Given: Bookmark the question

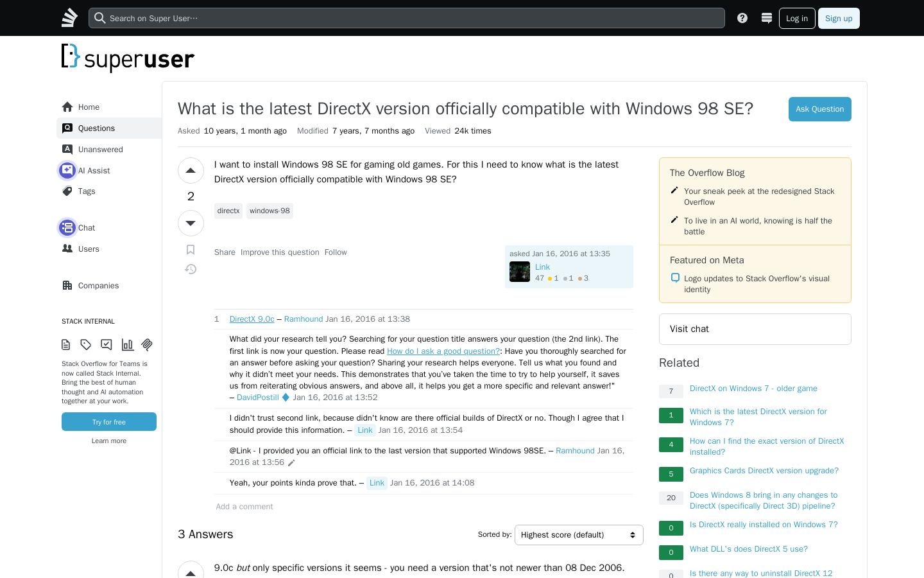Looking at the screenshot, I should 191,250.
